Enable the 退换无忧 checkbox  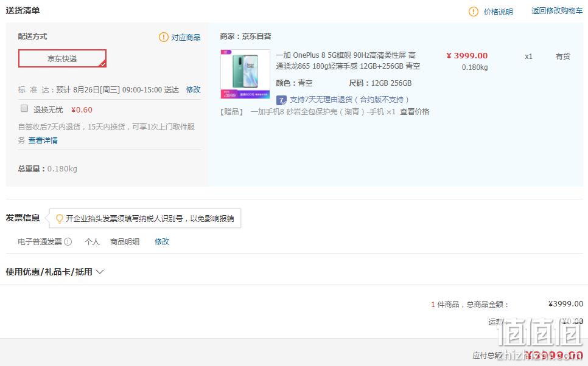click(24, 109)
